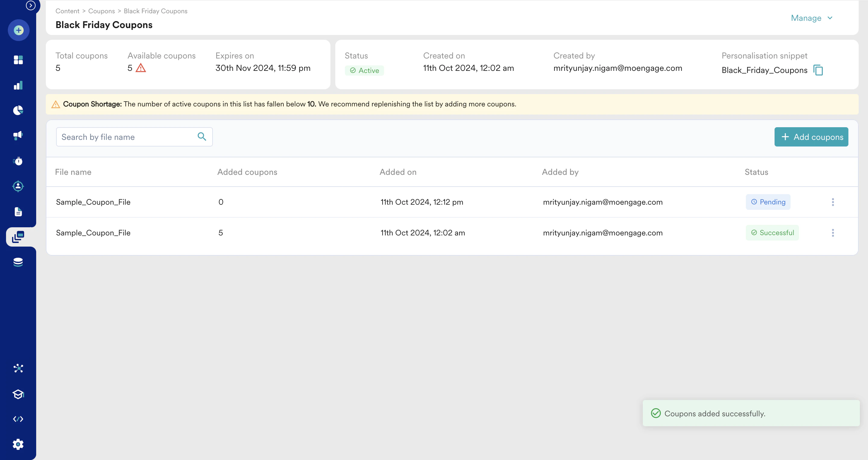
Task: Open the stopwatch flows sidebar icon
Action: point(18,161)
